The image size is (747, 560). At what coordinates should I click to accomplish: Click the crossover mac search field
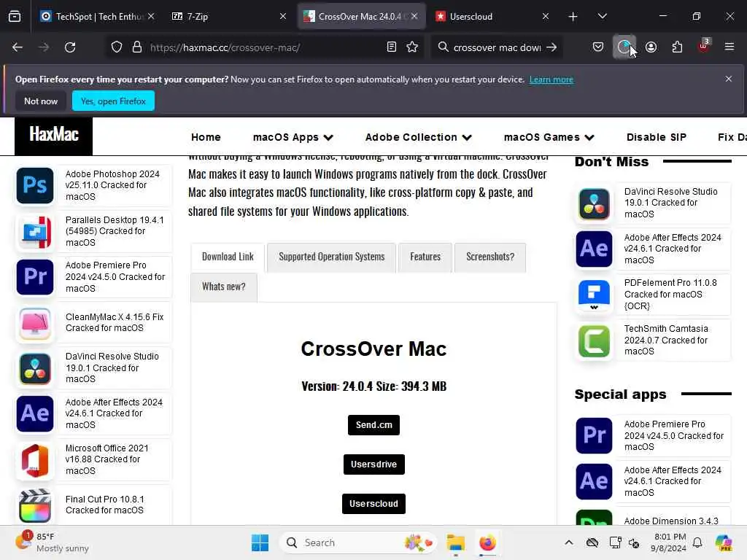(496, 47)
